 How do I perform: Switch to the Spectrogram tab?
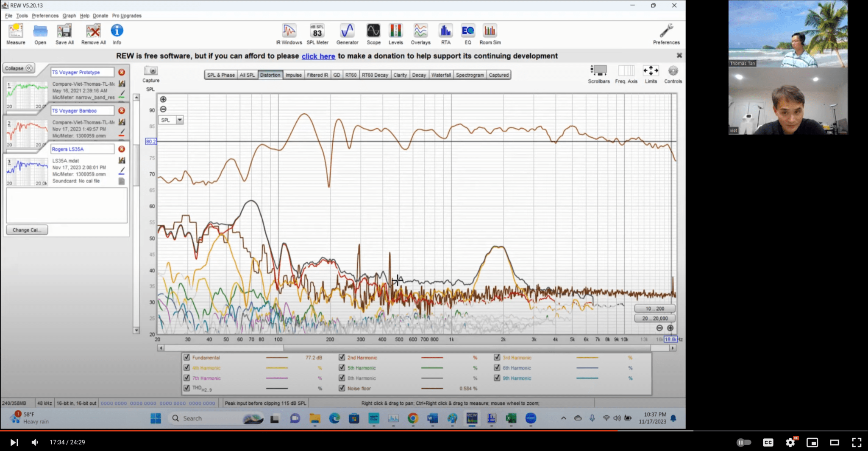pyautogui.click(x=470, y=75)
